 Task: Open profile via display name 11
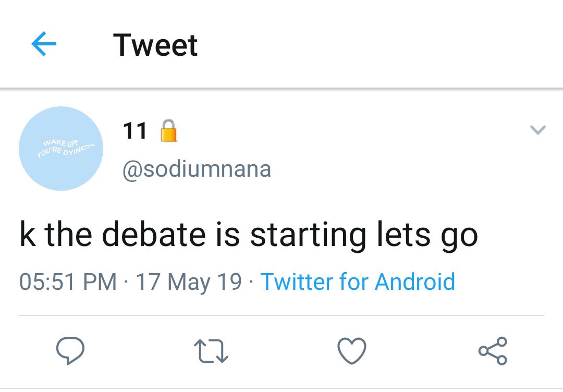coord(134,131)
